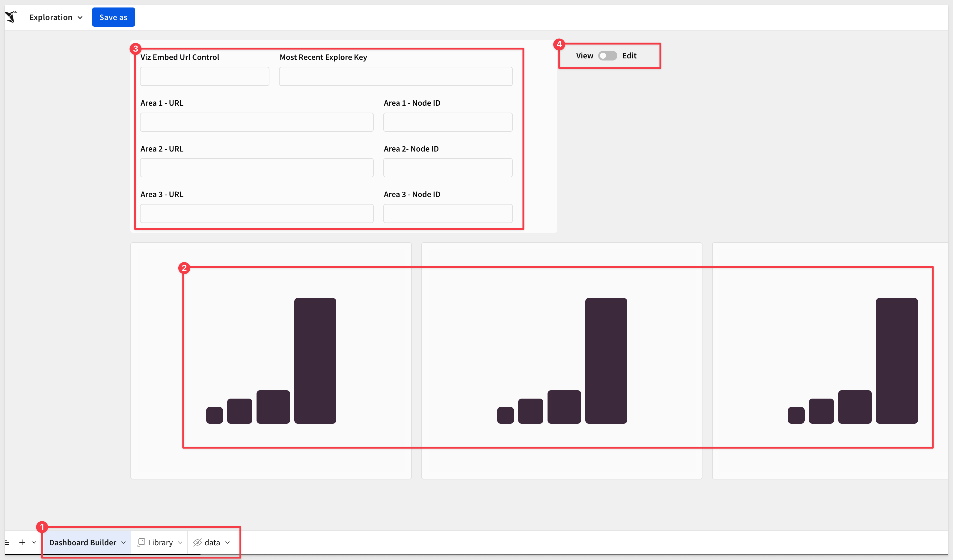This screenshot has width=953, height=560.
Task: Click the Save as button
Action: coord(113,17)
